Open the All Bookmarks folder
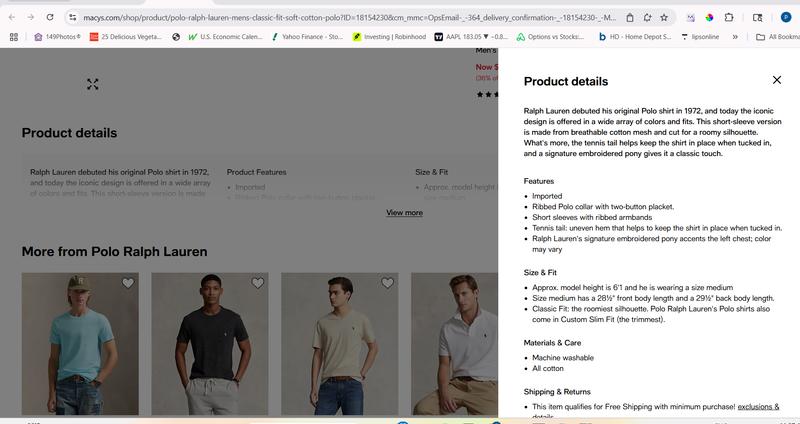The image size is (800, 424). [x=776, y=37]
